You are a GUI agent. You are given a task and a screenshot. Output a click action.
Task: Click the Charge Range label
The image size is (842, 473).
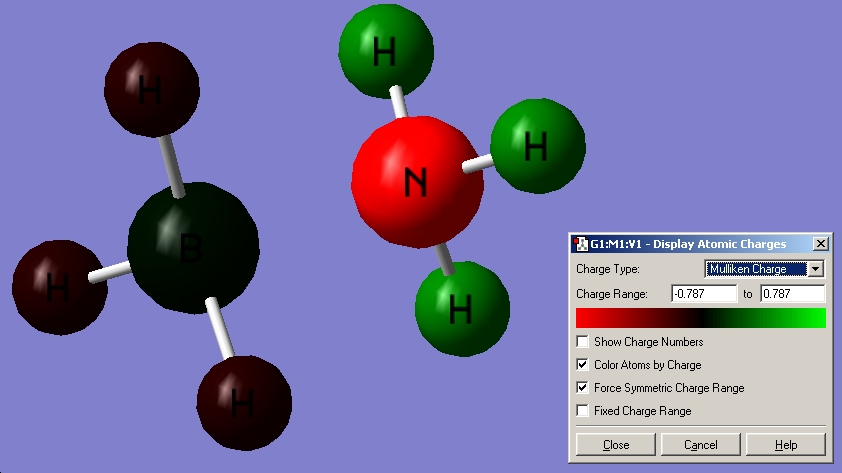(x=612, y=294)
